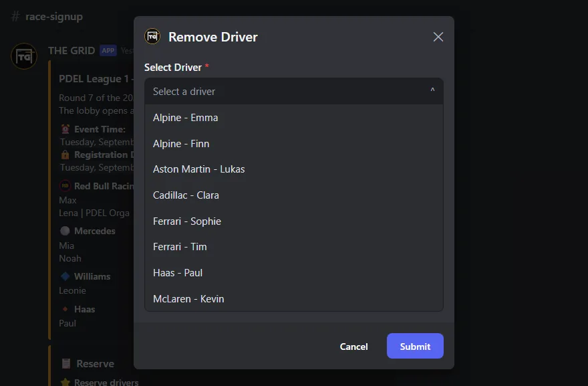Click the Reserve drivers star icon

point(65,382)
